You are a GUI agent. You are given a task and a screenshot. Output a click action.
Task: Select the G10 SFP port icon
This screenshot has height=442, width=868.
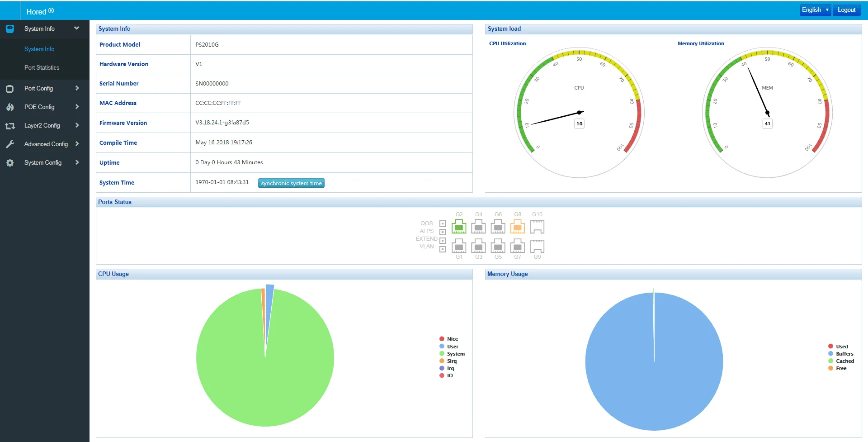point(537,227)
